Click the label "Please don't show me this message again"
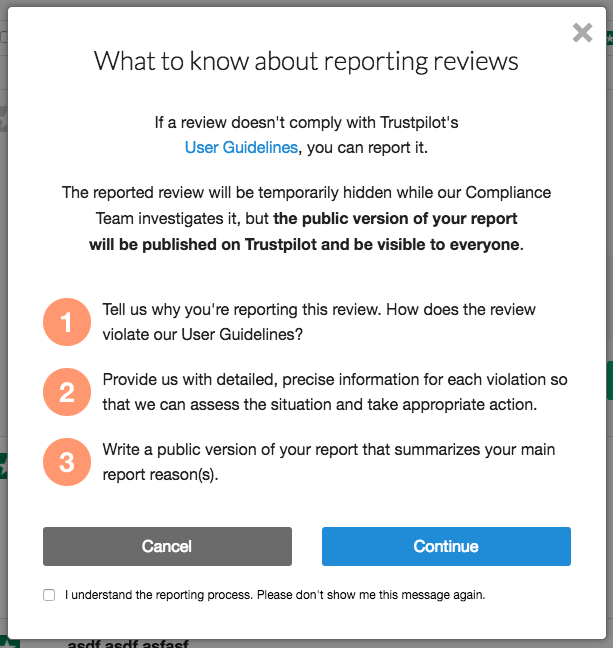 pos(371,595)
